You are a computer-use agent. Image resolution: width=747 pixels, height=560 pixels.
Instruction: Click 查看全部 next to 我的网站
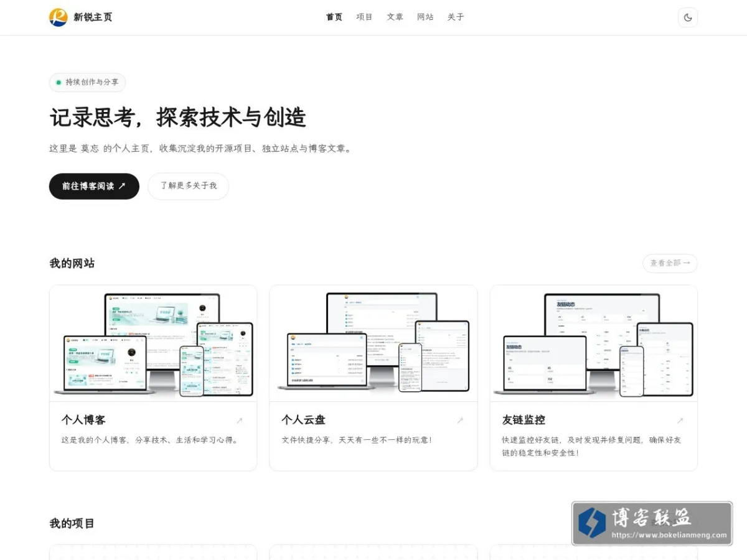(x=670, y=263)
